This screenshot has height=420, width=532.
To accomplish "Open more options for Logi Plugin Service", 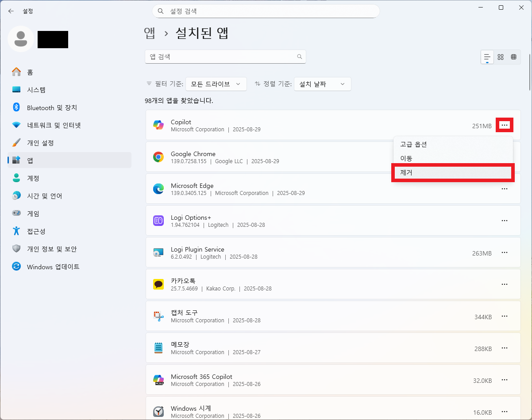I will pyautogui.click(x=505, y=252).
